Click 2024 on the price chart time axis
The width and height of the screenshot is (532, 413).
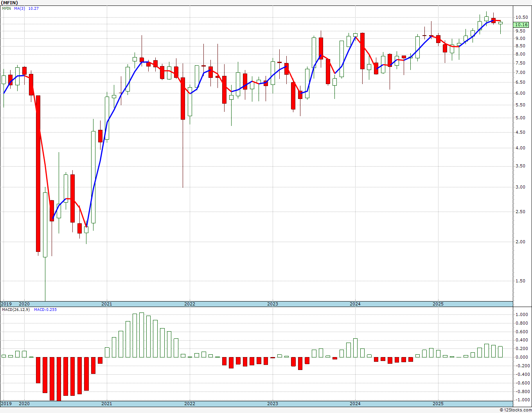[x=355, y=304]
